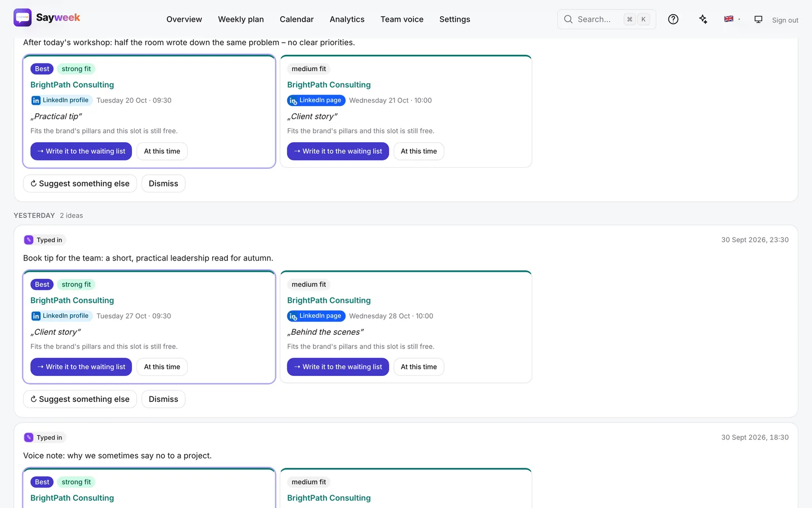
Task: Click the Best badge on Tuesday 20 Oct card
Action: 42,69
